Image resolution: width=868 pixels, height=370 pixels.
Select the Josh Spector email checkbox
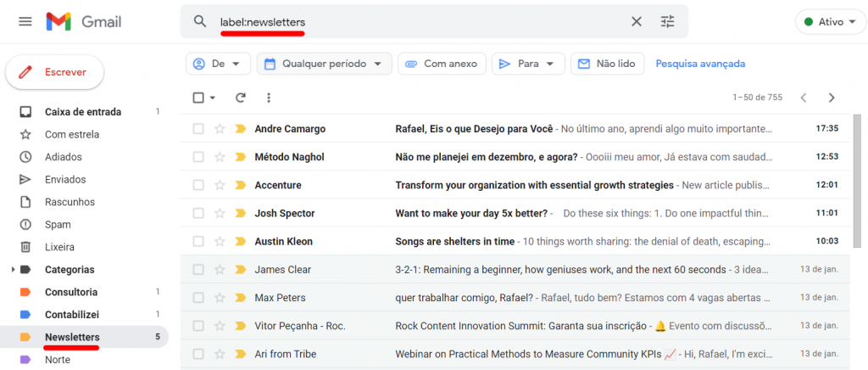point(198,213)
